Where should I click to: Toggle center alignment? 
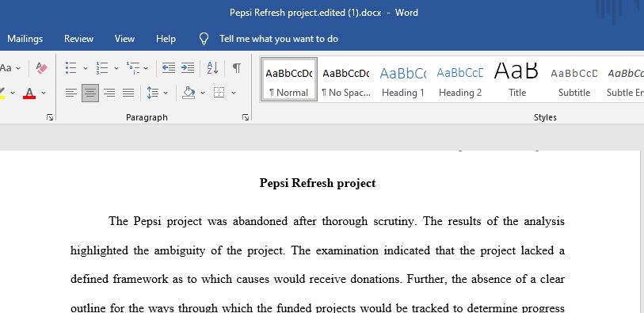pyautogui.click(x=90, y=93)
